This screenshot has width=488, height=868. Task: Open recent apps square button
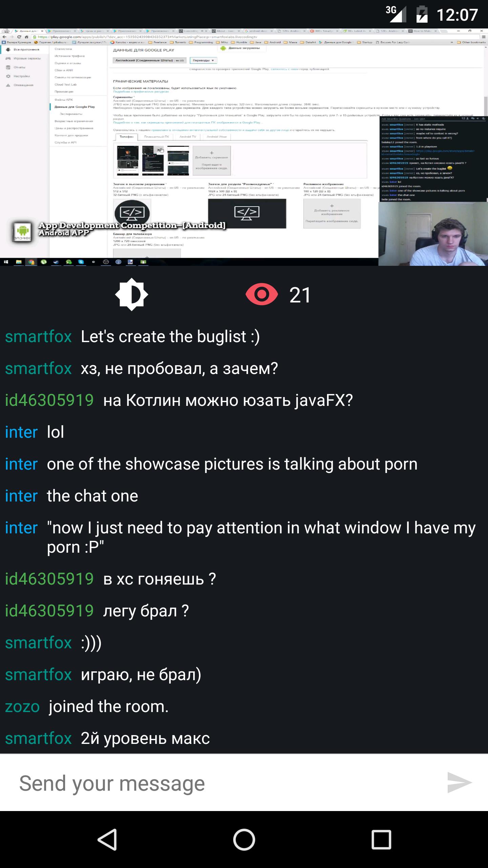tap(381, 840)
